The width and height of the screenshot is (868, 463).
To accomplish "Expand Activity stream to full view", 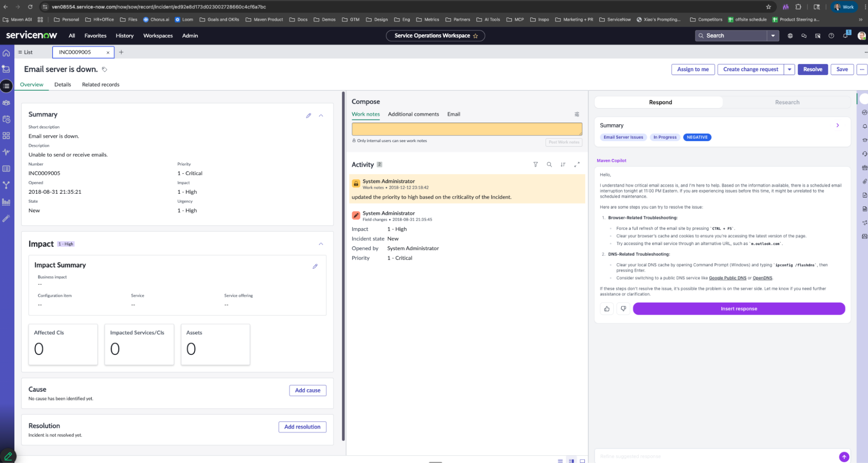I will [577, 165].
